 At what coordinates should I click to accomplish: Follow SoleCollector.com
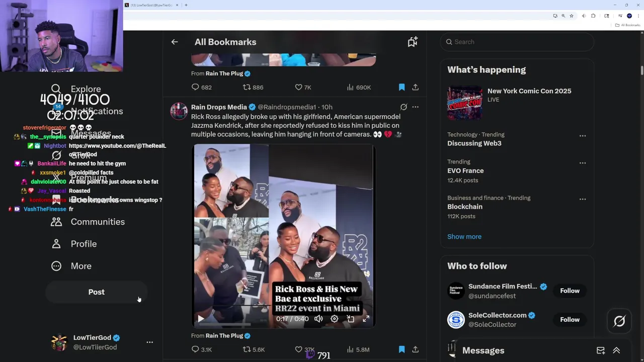570,319
